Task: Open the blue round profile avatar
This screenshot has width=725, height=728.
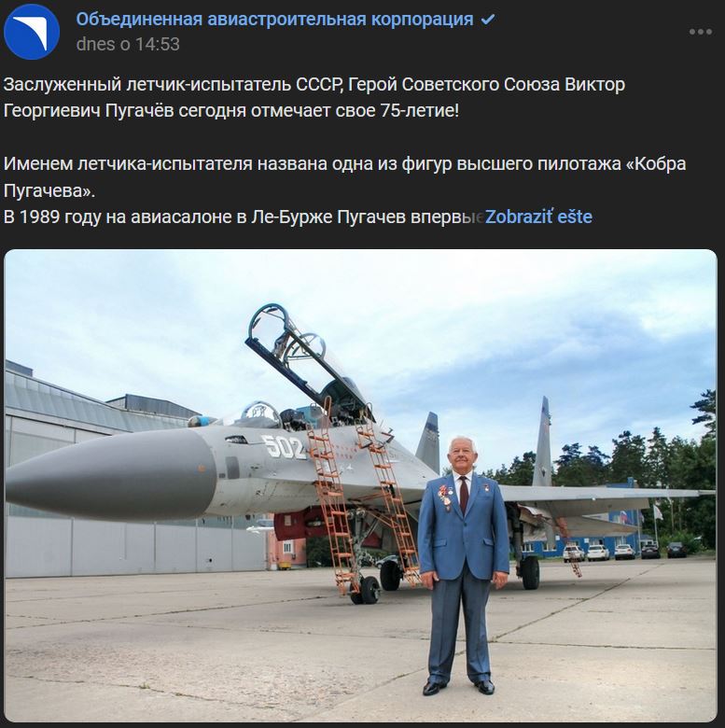Action: [32, 32]
